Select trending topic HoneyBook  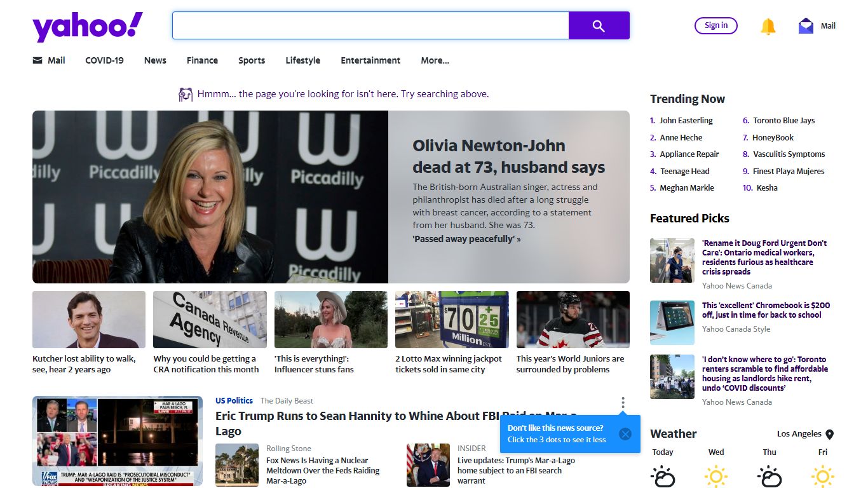pos(773,138)
